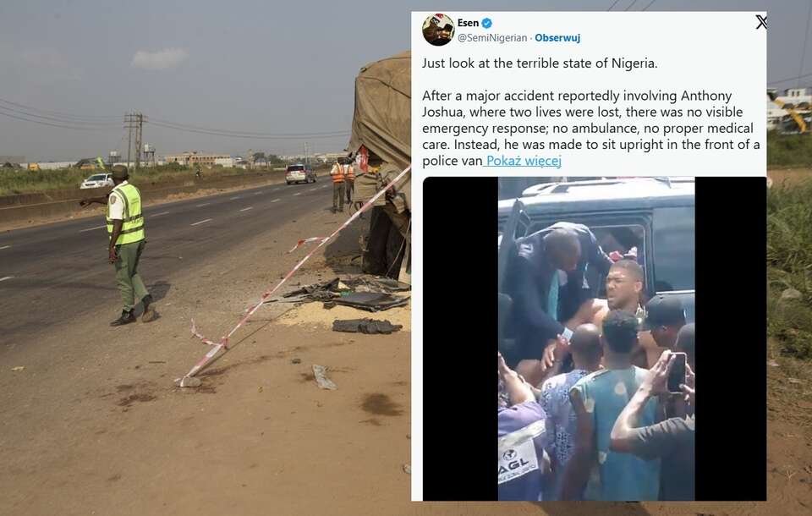Click the wooden utility pole in the background
812x516 pixels.
(x=135, y=140)
